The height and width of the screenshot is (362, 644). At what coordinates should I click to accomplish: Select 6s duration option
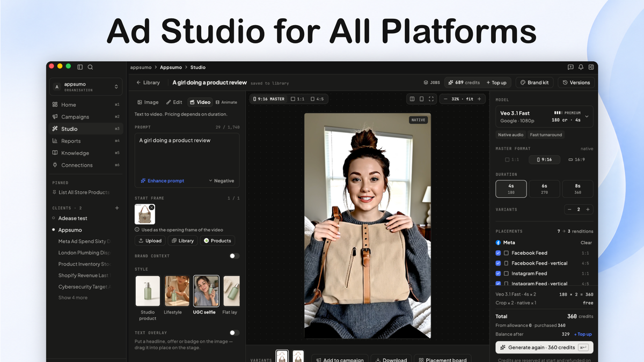(544, 189)
